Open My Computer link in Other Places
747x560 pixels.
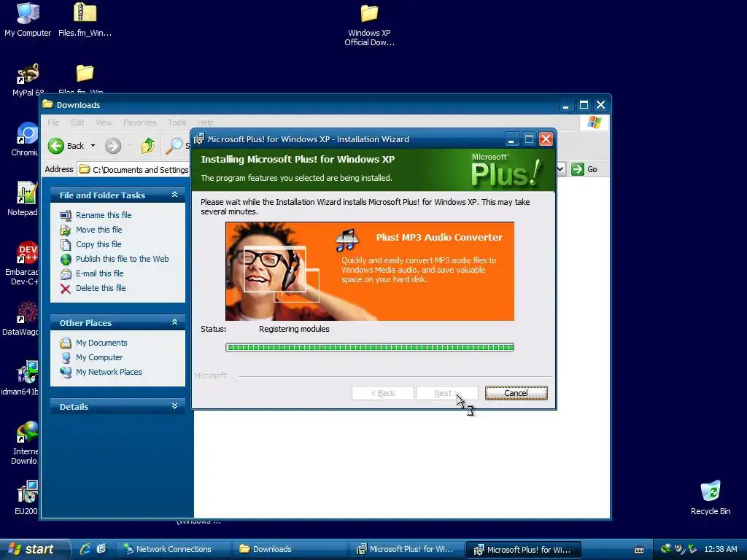(99, 357)
